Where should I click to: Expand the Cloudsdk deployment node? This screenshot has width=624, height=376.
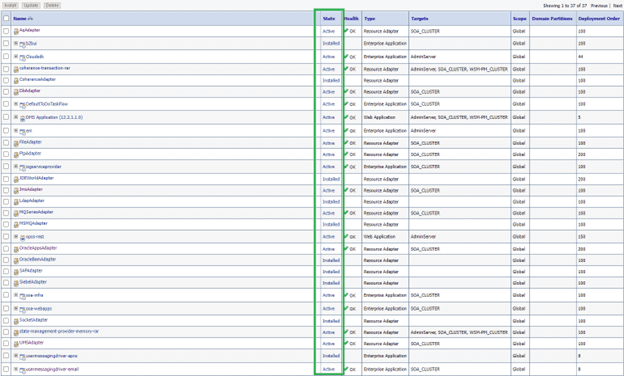click(x=16, y=56)
